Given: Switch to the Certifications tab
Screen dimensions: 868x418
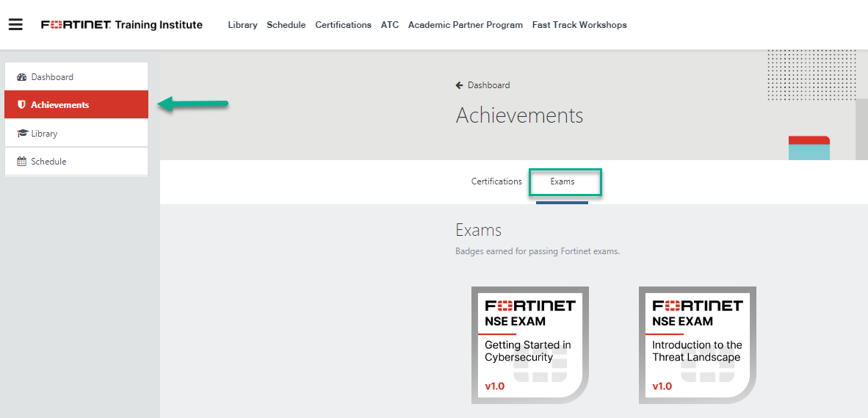Looking at the screenshot, I should pyautogui.click(x=496, y=181).
